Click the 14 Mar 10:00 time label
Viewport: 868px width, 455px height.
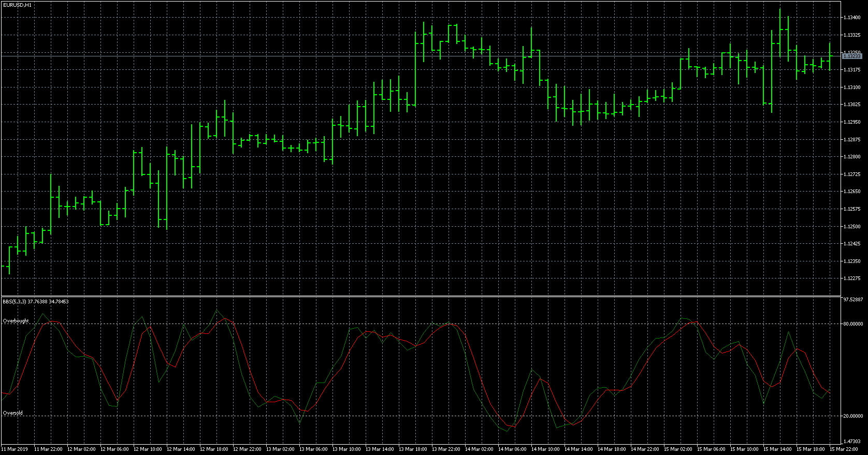pos(545,449)
